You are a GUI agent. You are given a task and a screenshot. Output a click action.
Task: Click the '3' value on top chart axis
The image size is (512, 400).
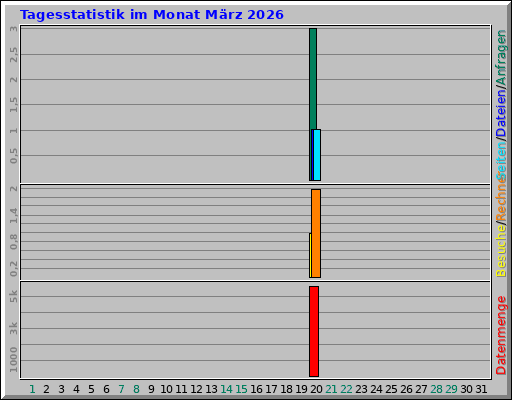(14, 29)
